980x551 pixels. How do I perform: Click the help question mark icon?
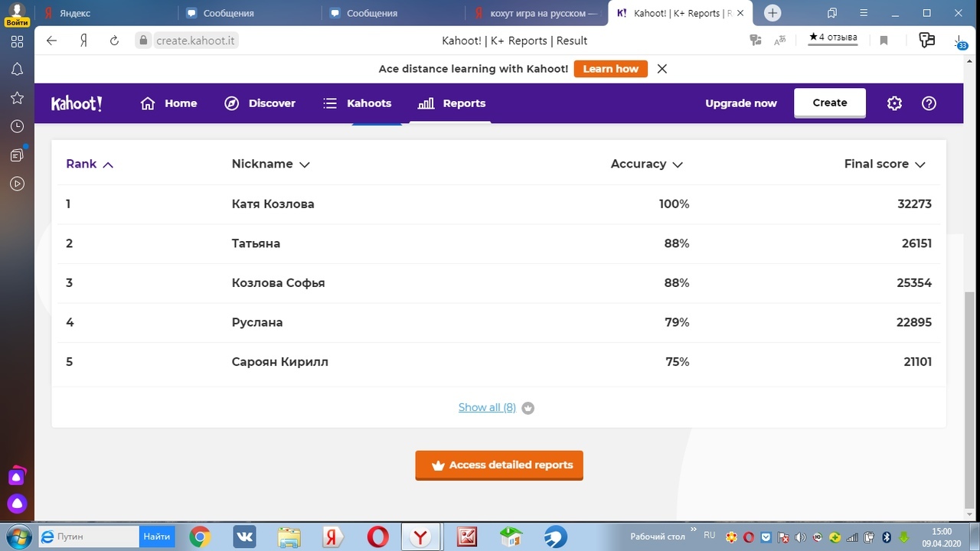[929, 103]
